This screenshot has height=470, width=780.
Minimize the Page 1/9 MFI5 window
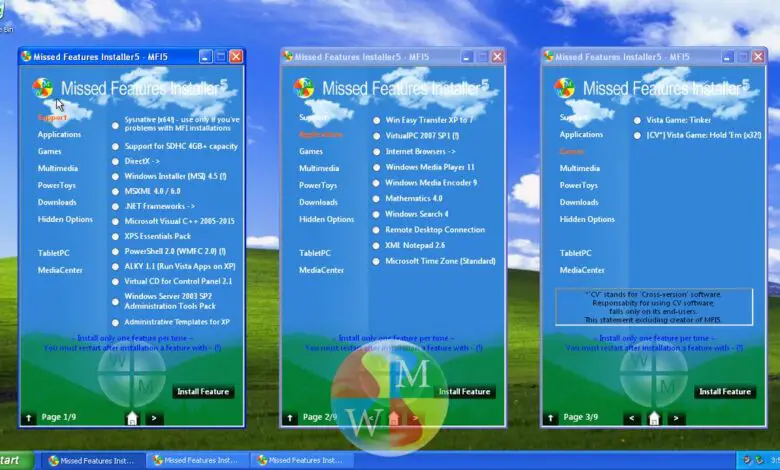[x=205, y=57]
